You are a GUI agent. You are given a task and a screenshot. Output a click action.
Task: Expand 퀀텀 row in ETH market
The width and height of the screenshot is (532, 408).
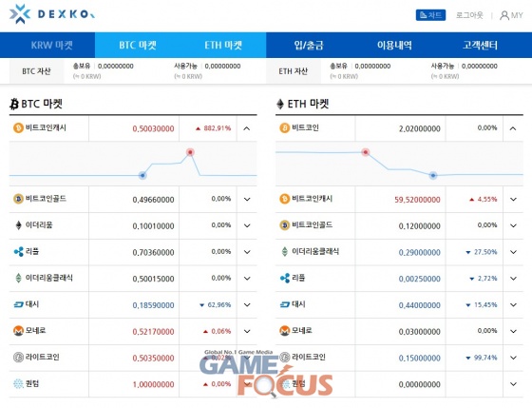point(513,384)
